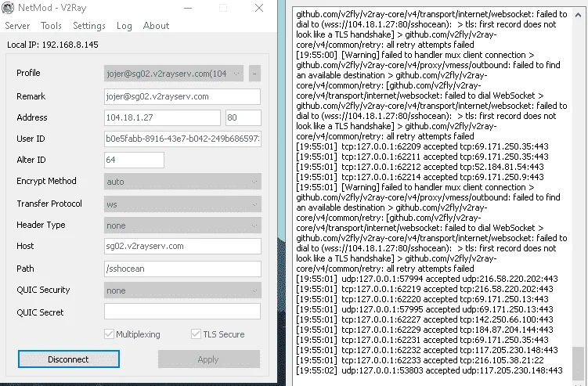Click the NetMod app icon in title bar
The height and width of the screenshot is (386, 588).
pyautogui.click(x=8, y=8)
